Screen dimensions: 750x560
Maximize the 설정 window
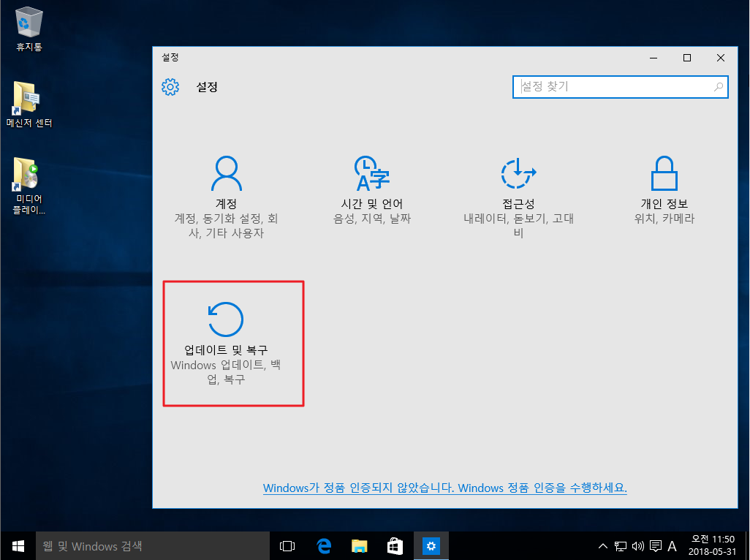tap(687, 58)
